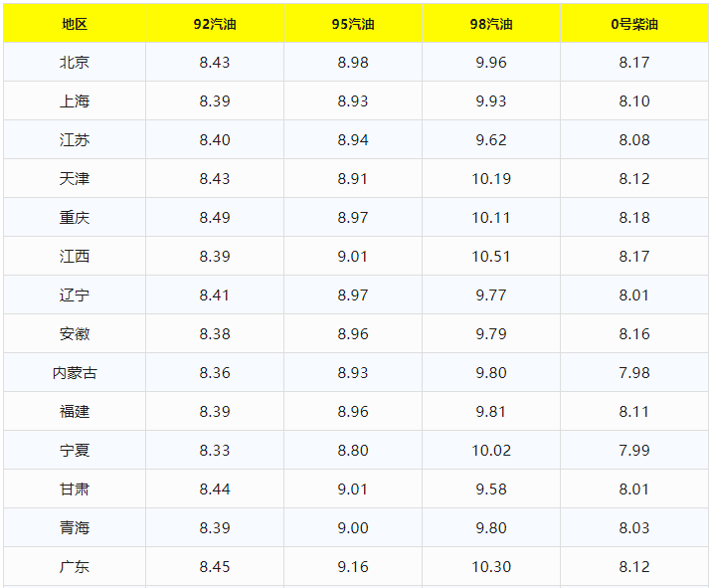Click 广东's 95汽油 price 9.16
The image size is (712, 588).
pyautogui.click(x=353, y=567)
